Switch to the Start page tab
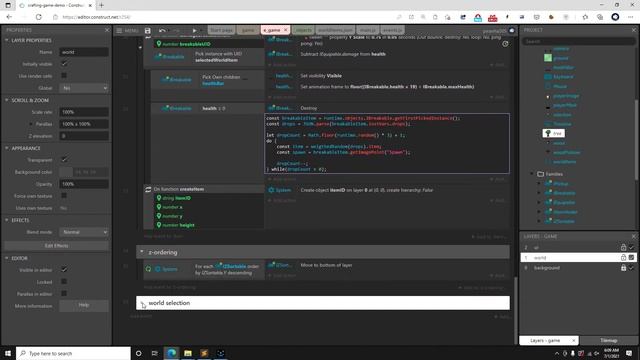The width and height of the screenshot is (640, 360). coord(222,30)
